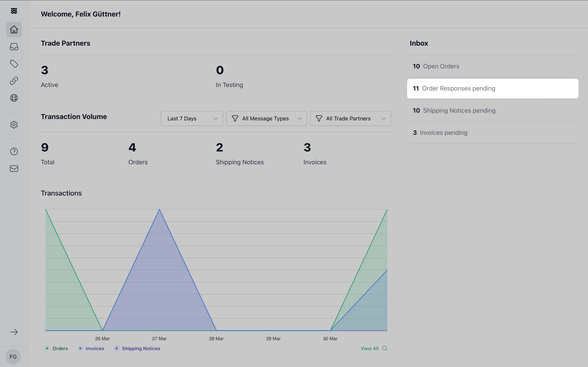Click the mail envelope icon in sidebar
The width and height of the screenshot is (588, 367).
click(14, 169)
